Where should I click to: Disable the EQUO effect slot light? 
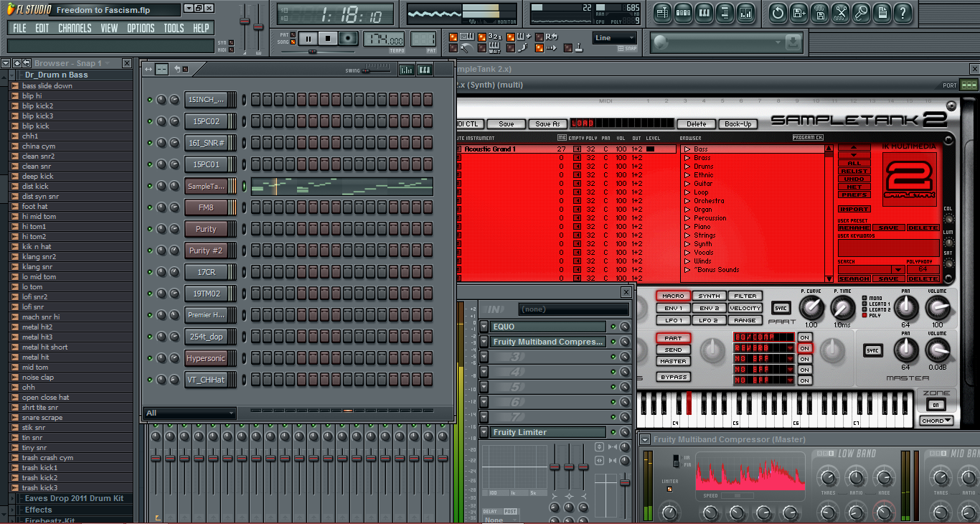(613, 327)
